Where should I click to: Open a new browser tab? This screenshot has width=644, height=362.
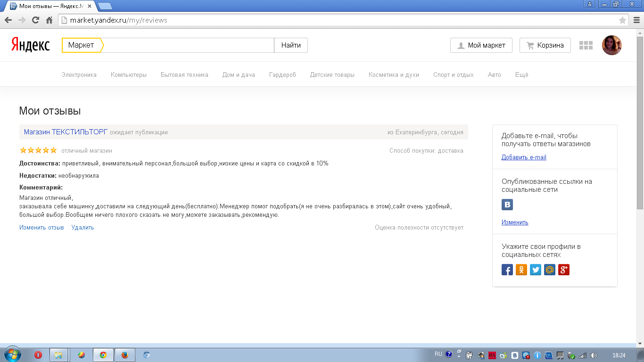point(106,6)
